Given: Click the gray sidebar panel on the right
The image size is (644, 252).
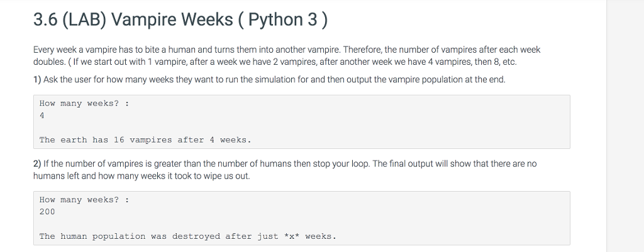Looking at the screenshot, I should 625,126.
